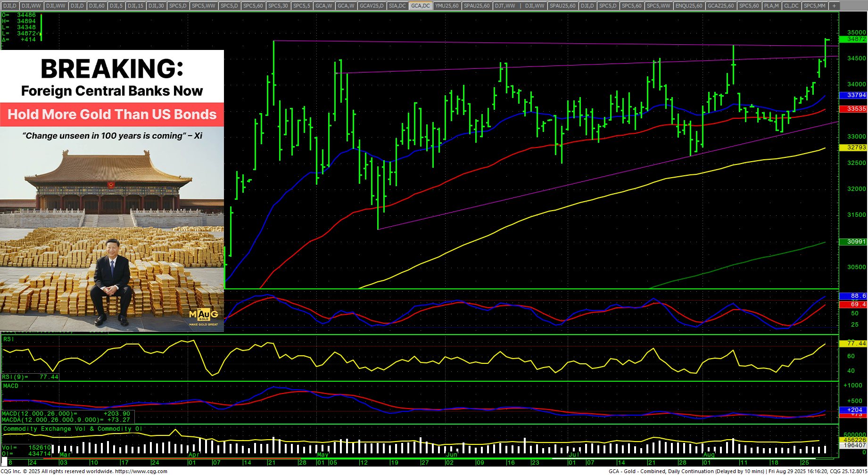
Task: Open the www.cqg.com link in the footer
Action: pos(141,471)
